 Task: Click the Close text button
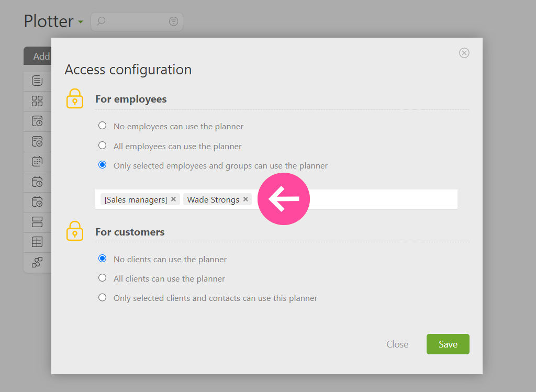pos(397,344)
